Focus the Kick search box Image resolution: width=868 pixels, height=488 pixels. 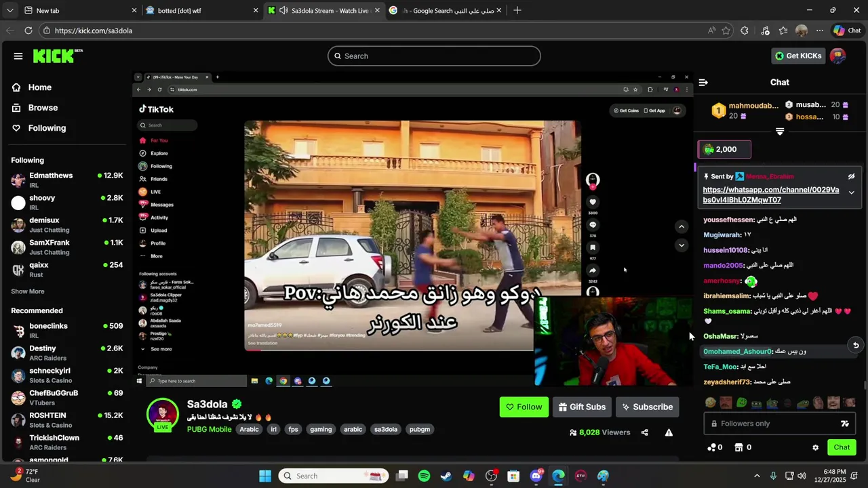pyautogui.click(x=434, y=56)
